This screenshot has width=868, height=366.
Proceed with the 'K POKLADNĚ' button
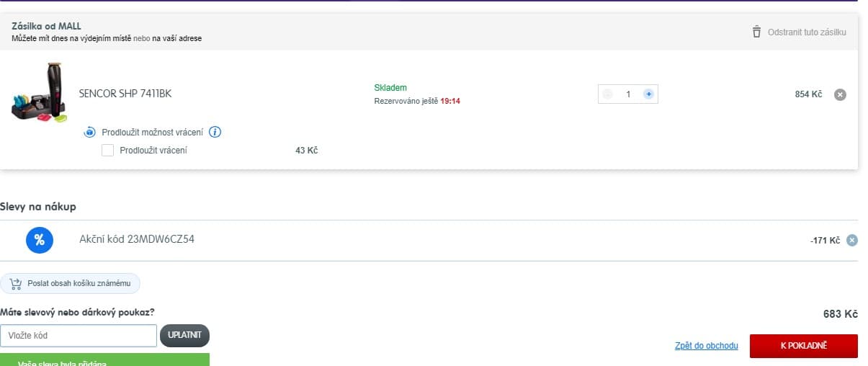click(804, 346)
